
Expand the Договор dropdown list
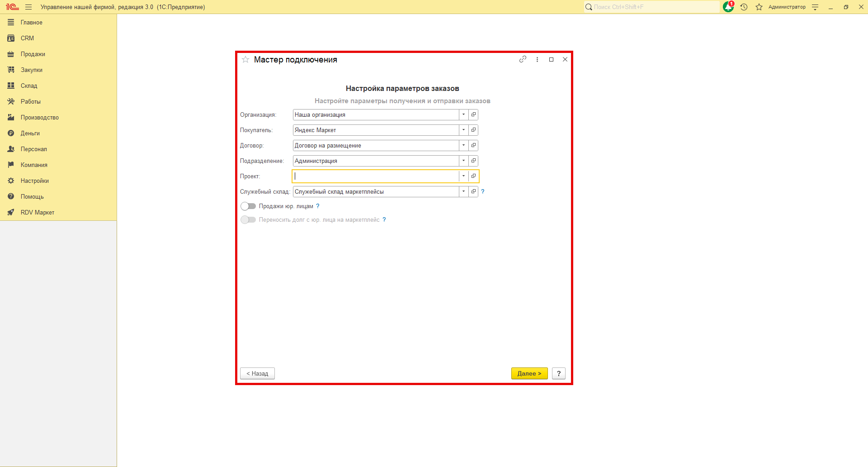(463, 145)
